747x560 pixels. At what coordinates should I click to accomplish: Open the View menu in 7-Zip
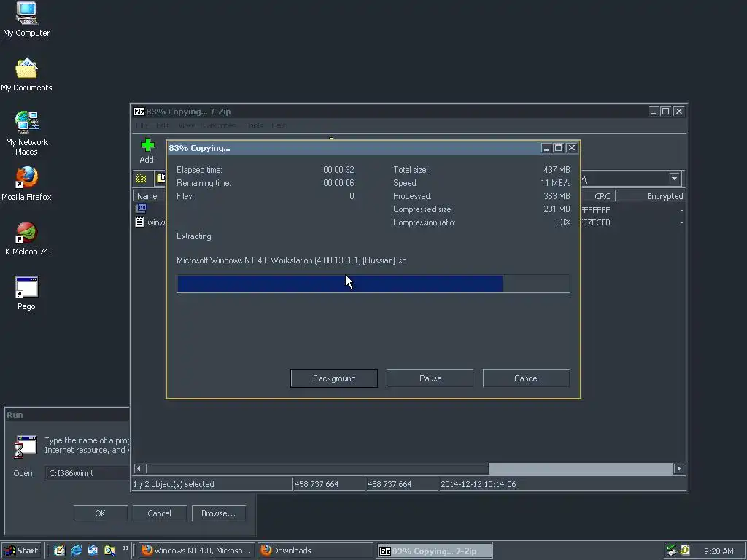point(186,125)
